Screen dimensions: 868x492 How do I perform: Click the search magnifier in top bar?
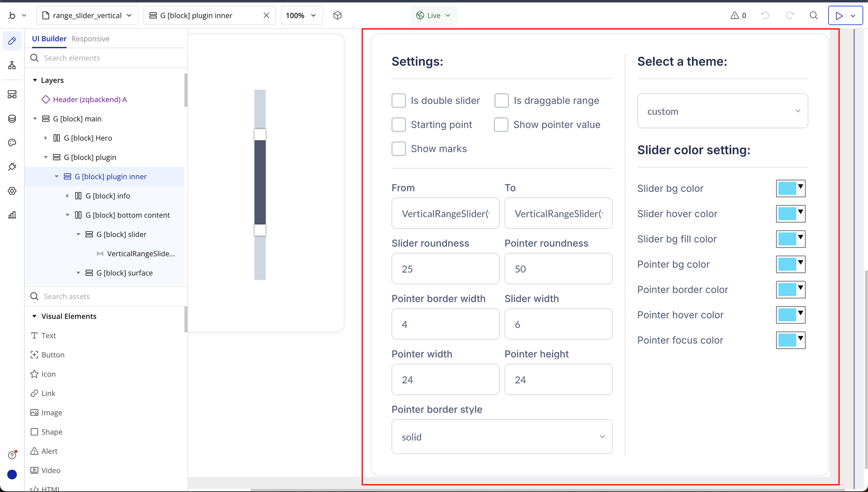pyautogui.click(x=813, y=16)
